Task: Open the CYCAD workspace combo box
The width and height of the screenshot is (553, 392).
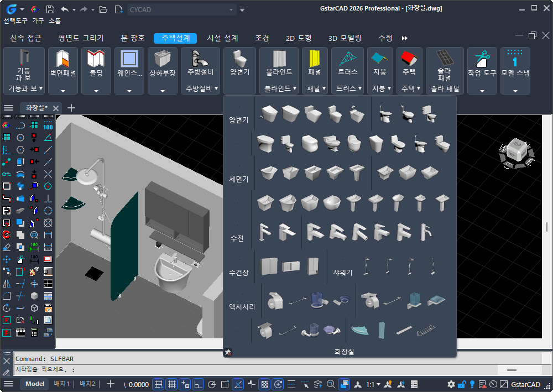Action: (181, 9)
